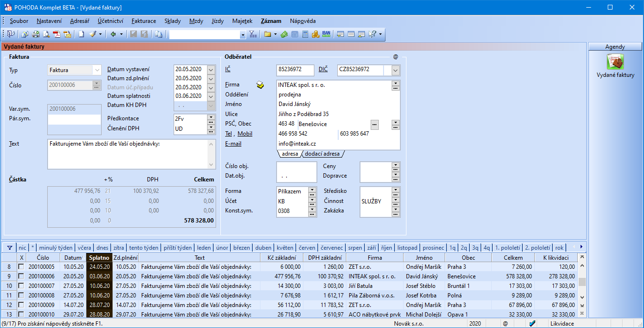The height and width of the screenshot is (328, 644).
Task: Switch to dodací adresa tab
Action: (x=322, y=154)
